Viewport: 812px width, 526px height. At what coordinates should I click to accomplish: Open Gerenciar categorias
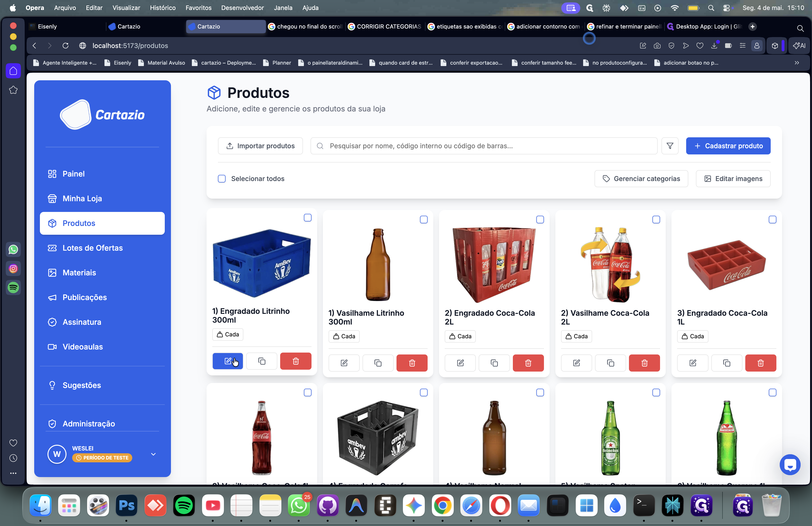tap(641, 178)
